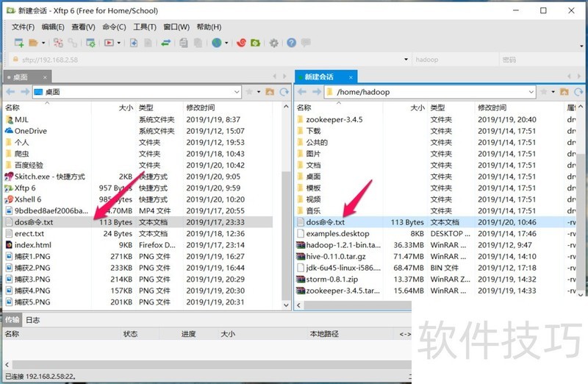Launch Xshell via red swirl icon
Image resolution: width=588 pixels, height=384 pixels.
(x=241, y=43)
